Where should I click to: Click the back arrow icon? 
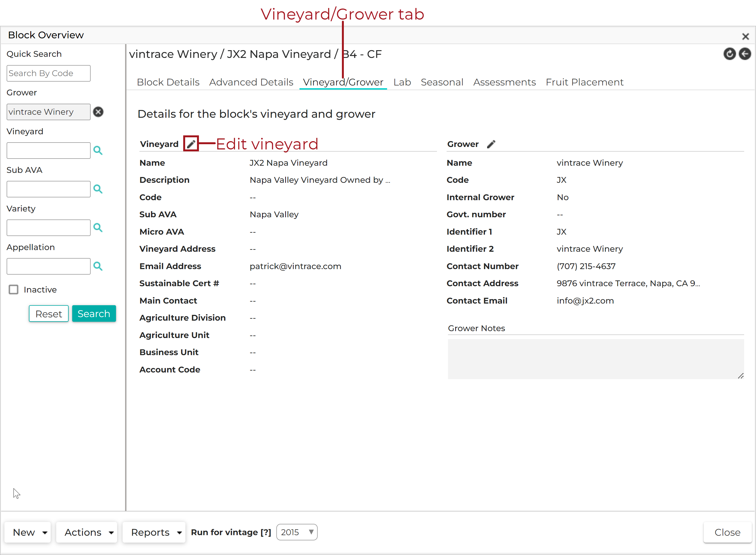745,54
